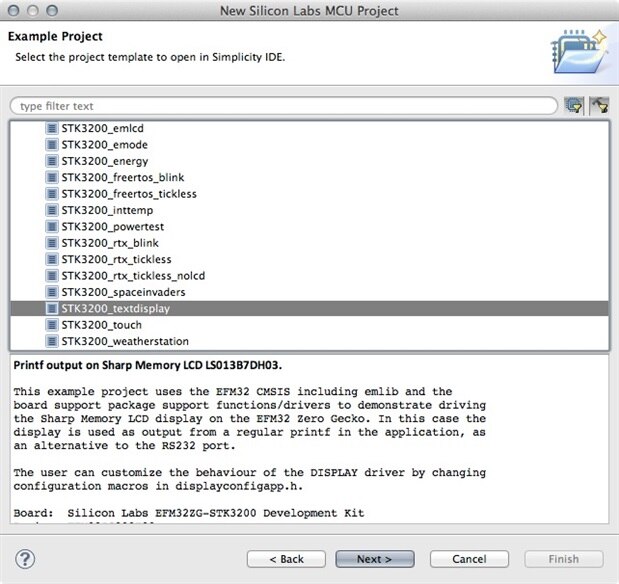
Task: Click the icon beside STK3200_rtx_tickless_nolcd
Action: [x=51, y=276]
